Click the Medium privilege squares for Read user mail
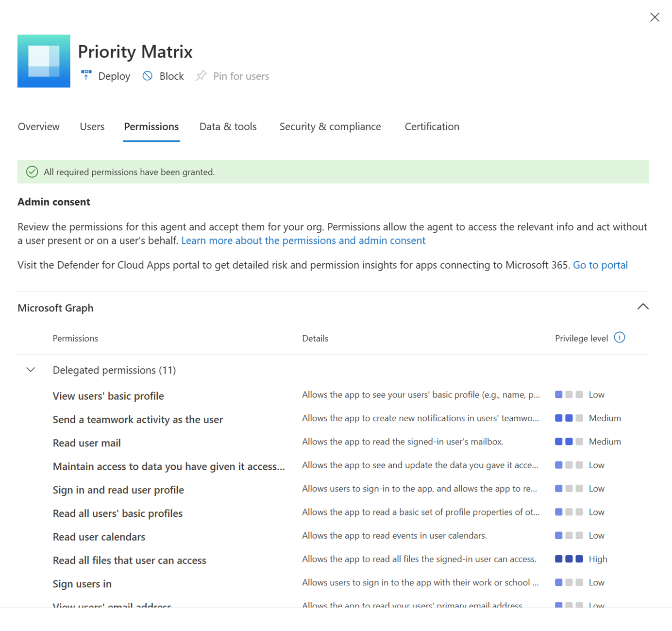 point(569,441)
